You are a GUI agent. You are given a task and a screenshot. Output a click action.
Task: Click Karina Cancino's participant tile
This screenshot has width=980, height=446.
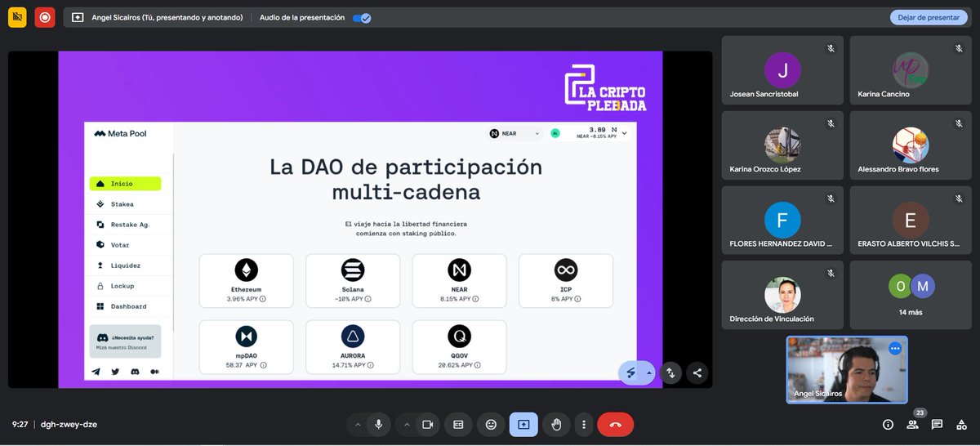(x=911, y=70)
